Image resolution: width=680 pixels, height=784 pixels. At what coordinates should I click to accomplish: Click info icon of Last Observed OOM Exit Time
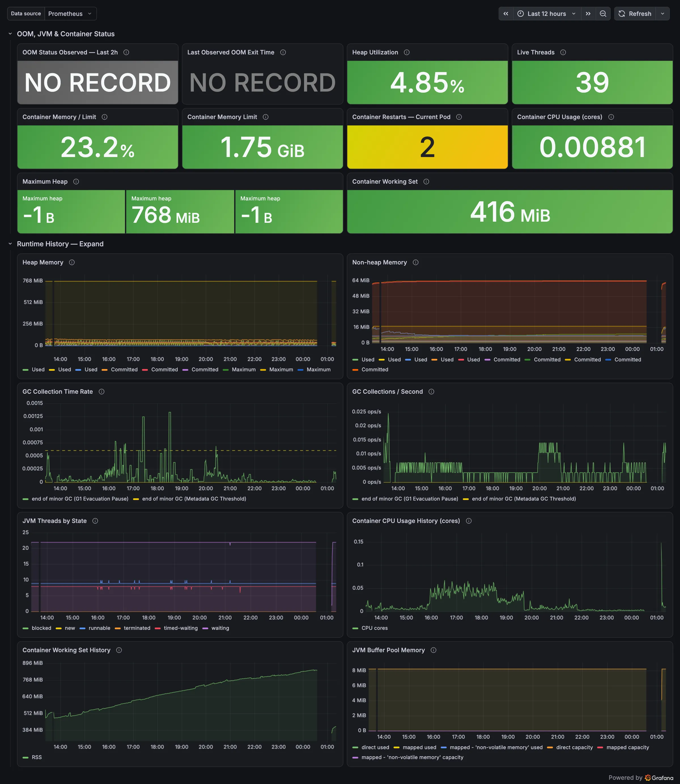283,52
